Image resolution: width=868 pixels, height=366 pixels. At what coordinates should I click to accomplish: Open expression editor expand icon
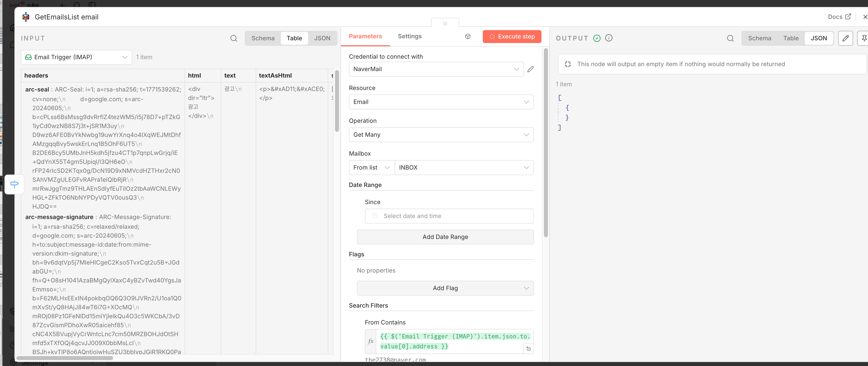pos(528,349)
